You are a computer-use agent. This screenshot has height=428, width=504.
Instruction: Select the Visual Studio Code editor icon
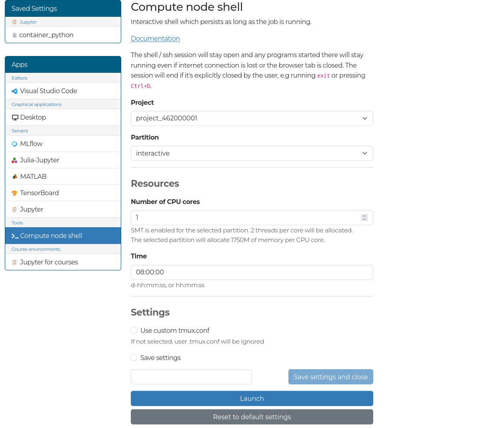click(x=14, y=91)
